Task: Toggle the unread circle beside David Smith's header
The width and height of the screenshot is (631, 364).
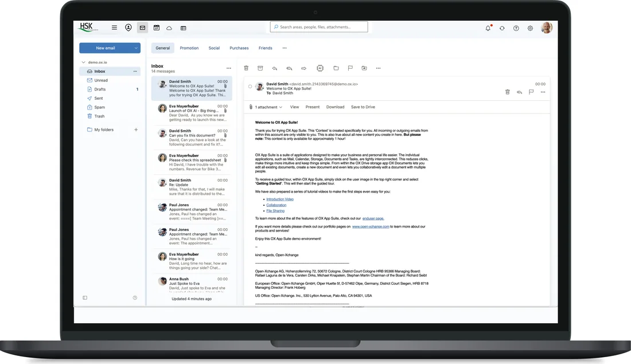Action: click(250, 87)
